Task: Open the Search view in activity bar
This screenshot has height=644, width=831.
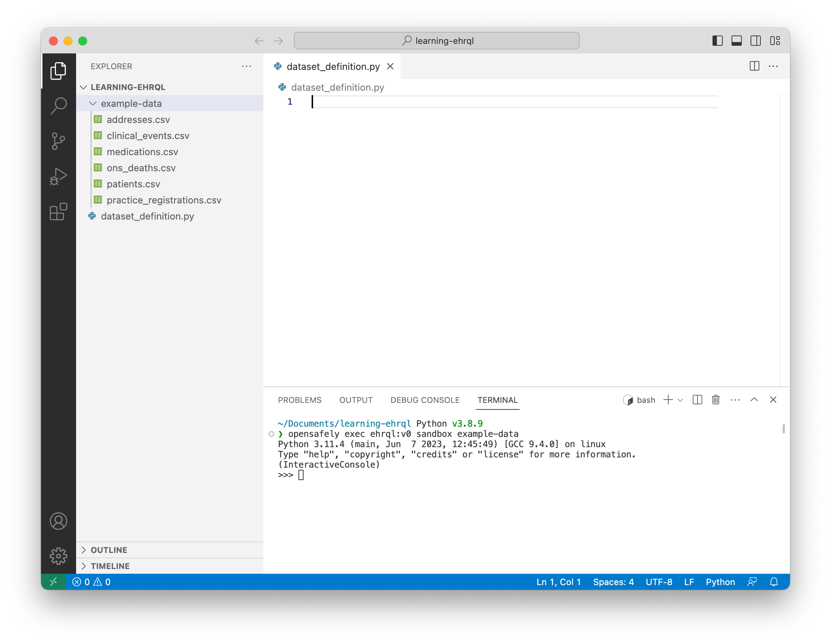Action: point(58,106)
